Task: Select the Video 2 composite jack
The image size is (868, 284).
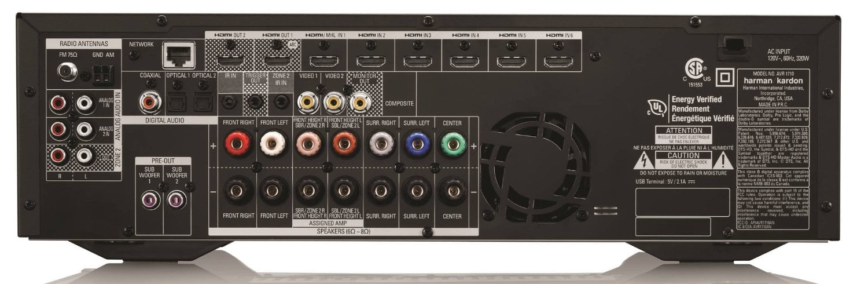Action: tap(334, 103)
